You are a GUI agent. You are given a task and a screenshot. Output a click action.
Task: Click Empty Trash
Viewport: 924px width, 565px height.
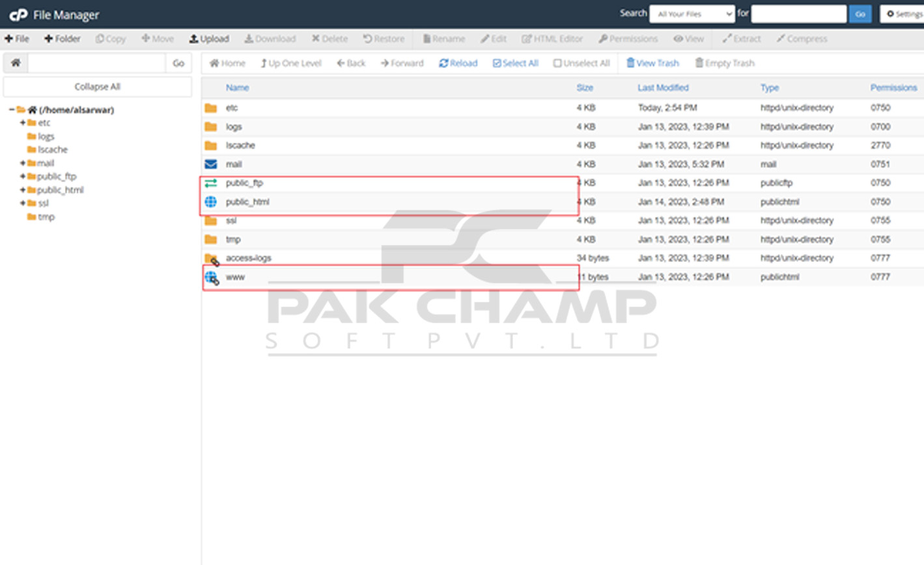point(725,63)
